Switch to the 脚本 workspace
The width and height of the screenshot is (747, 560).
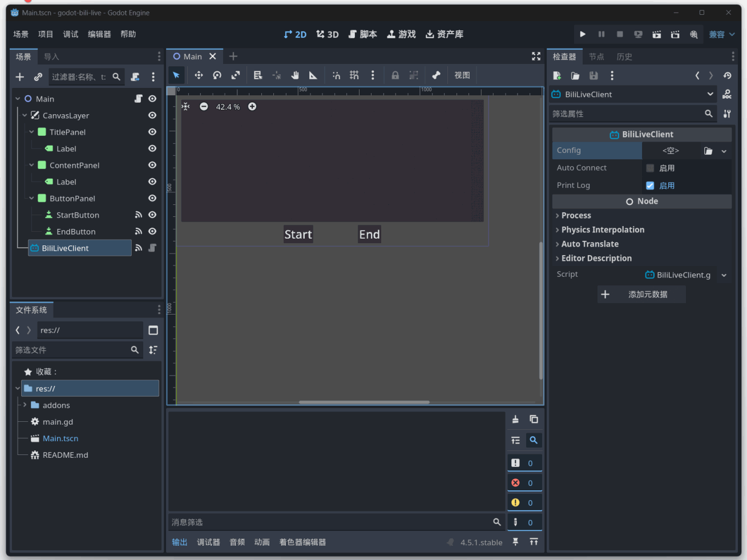point(363,34)
